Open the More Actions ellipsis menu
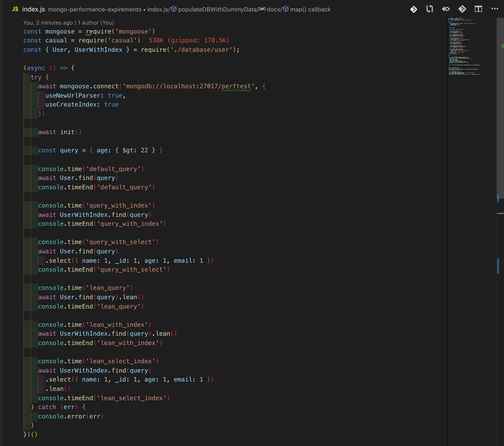The image size is (504, 446). pyautogui.click(x=495, y=9)
